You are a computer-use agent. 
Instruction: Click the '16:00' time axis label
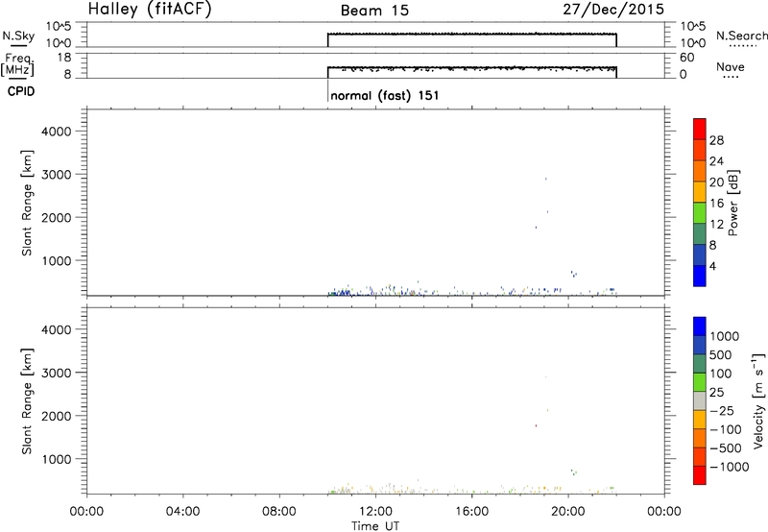click(x=471, y=512)
